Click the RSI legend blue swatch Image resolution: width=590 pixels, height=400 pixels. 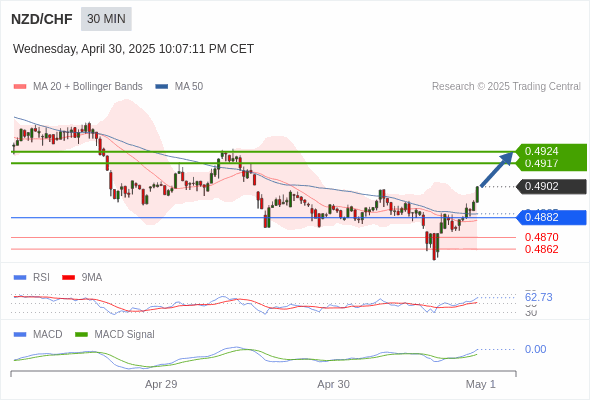(20, 278)
